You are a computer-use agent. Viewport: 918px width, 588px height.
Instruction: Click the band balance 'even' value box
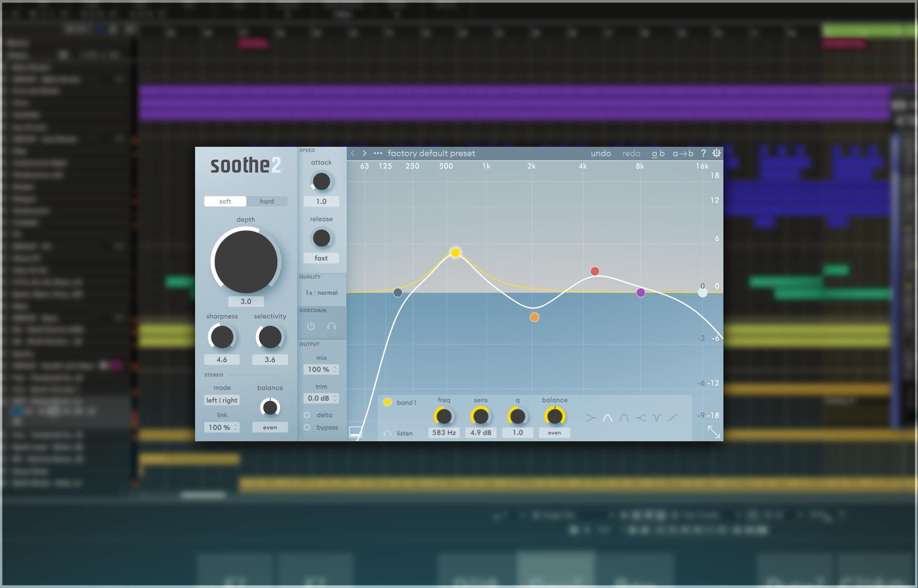[555, 433]
